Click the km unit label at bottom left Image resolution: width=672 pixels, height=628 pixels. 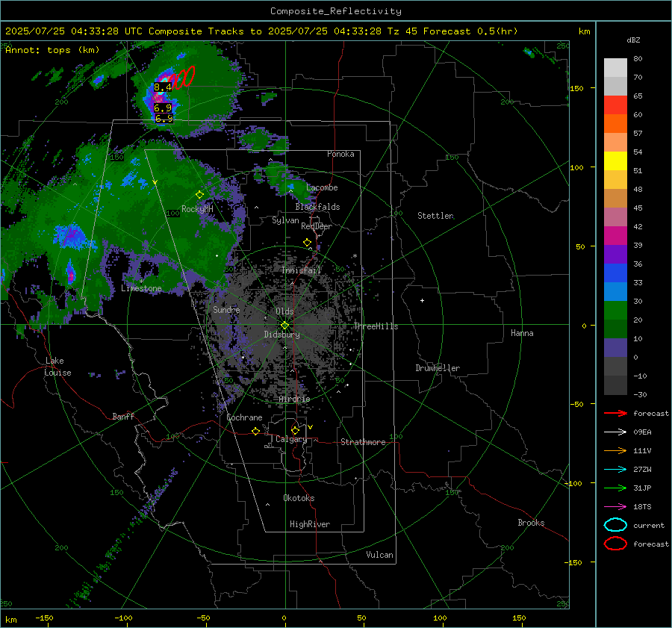[x=10, y=620]
